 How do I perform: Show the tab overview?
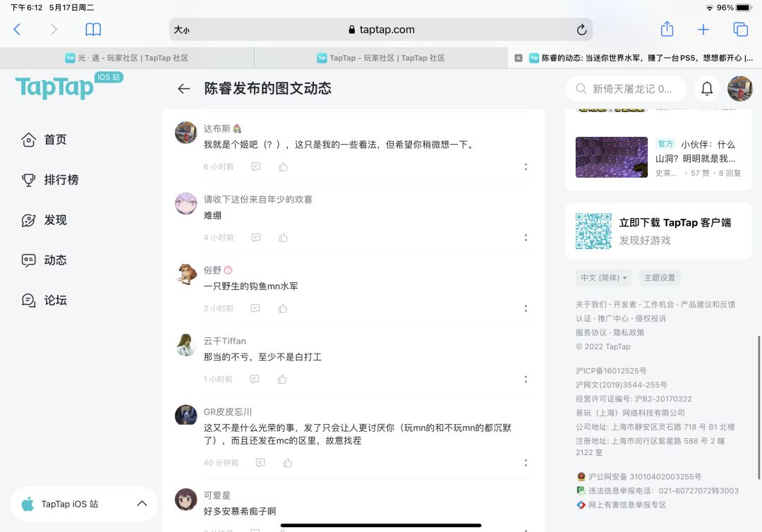click(x=740, y=30)
